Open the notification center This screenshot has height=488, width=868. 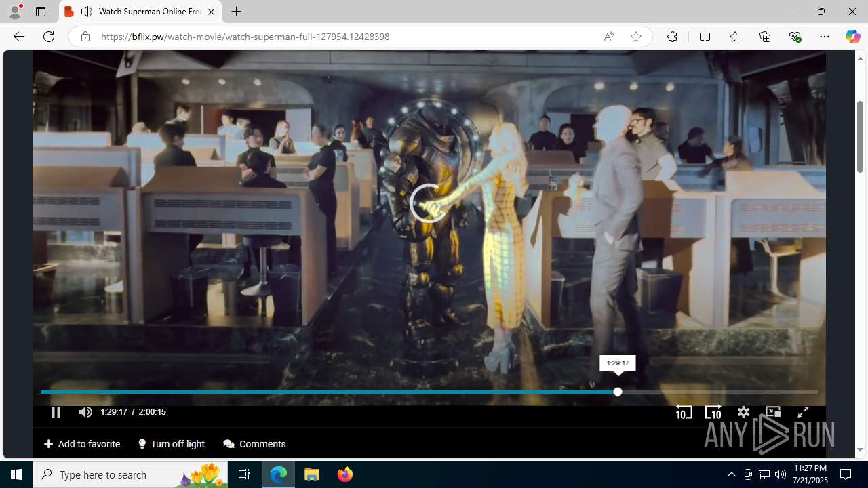846,474
